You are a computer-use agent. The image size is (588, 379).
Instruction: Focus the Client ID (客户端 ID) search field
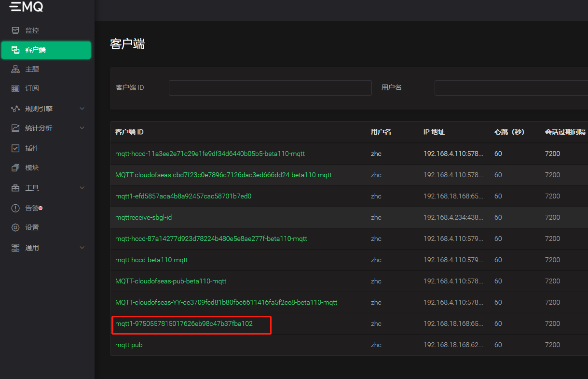(x=270, y=88)
